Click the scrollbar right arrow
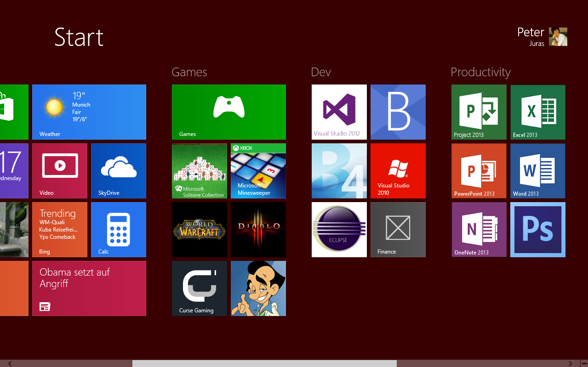 click(x=570, y=363)
